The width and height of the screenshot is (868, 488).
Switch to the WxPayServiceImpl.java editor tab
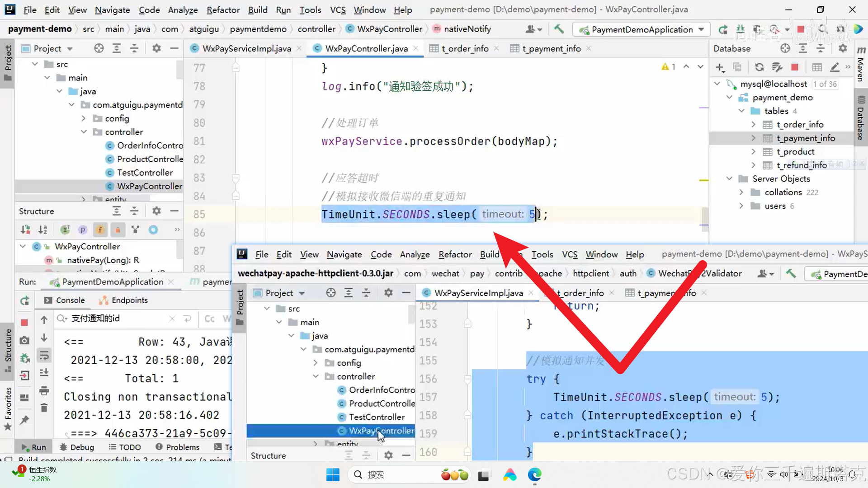tap(246, 48)
